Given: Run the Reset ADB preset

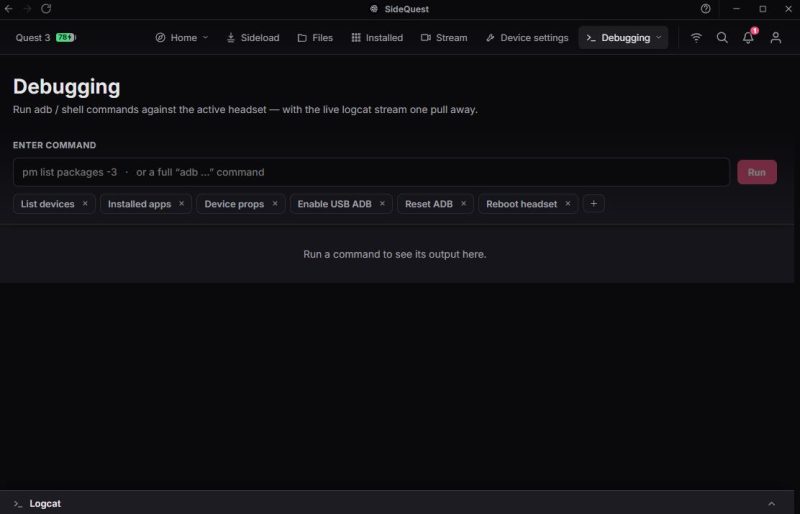Looking at the screenshot, I should (429, 204).
